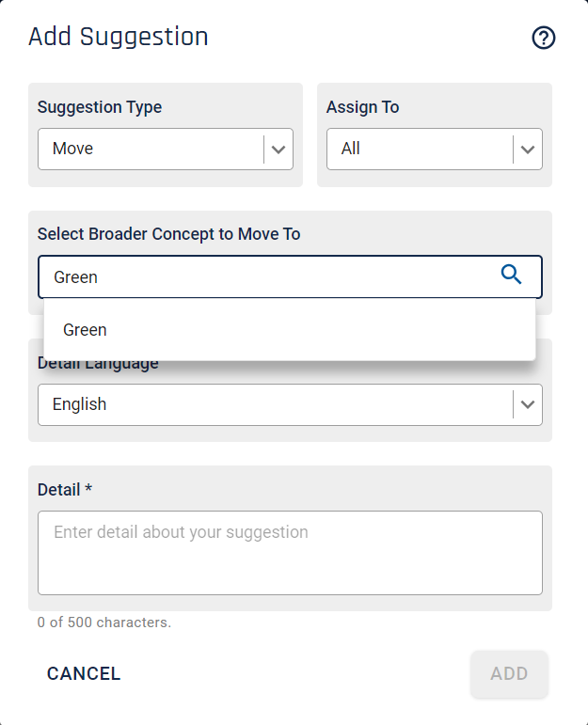Click the Detail required field label
Image resolution: width=588 pixels, height=725 pixels.
pos(65,490)
